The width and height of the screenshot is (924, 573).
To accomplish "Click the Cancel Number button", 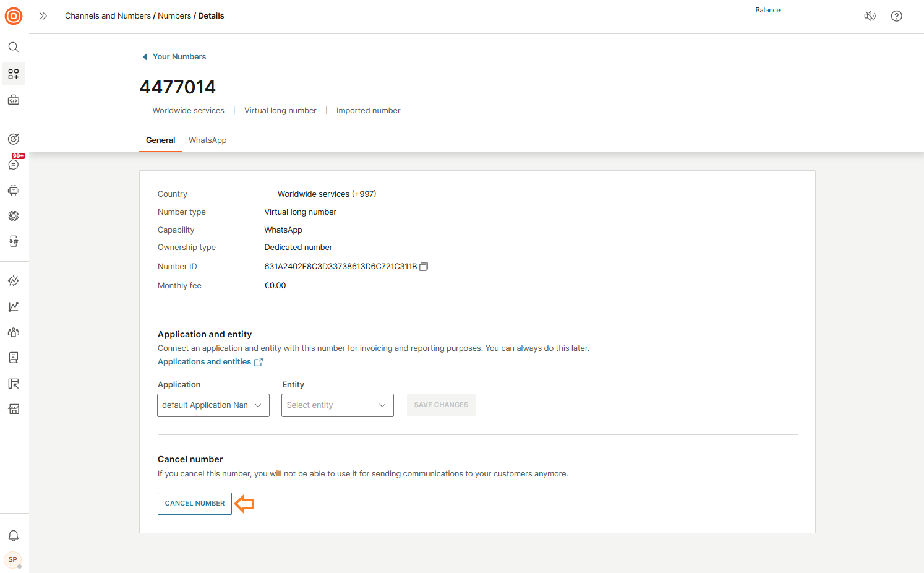I will click(x=195, y=504).
